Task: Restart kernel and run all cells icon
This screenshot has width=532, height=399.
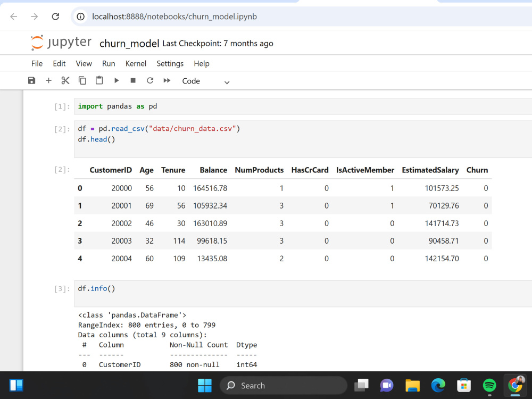Action: coord(167,80)
